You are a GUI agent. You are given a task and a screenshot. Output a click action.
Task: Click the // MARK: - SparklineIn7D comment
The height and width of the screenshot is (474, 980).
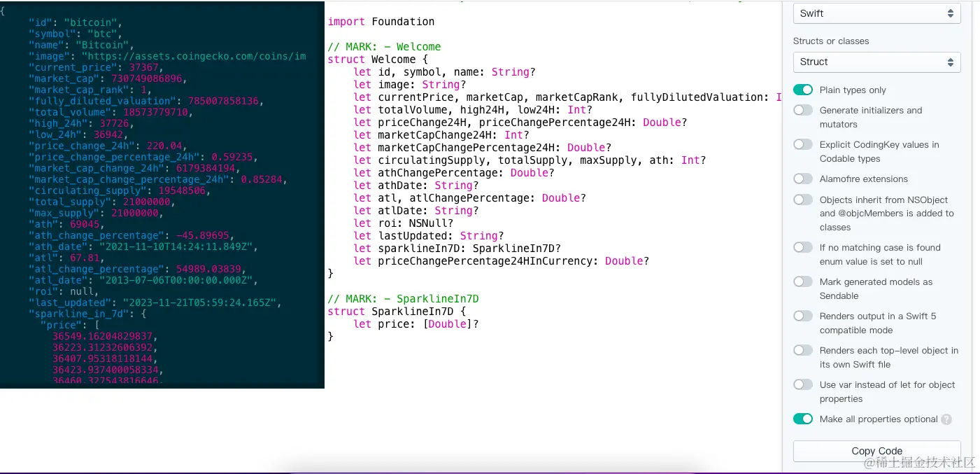click(403, 299)
